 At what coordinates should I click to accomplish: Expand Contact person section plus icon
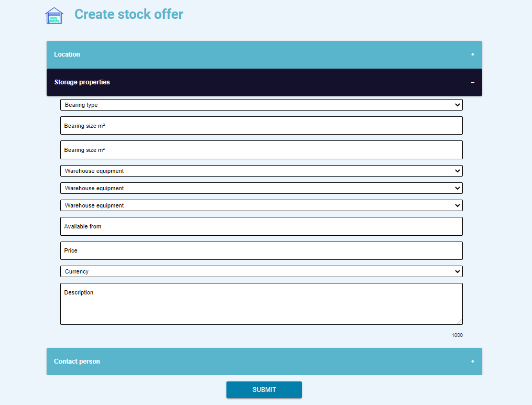pos(473,361)
